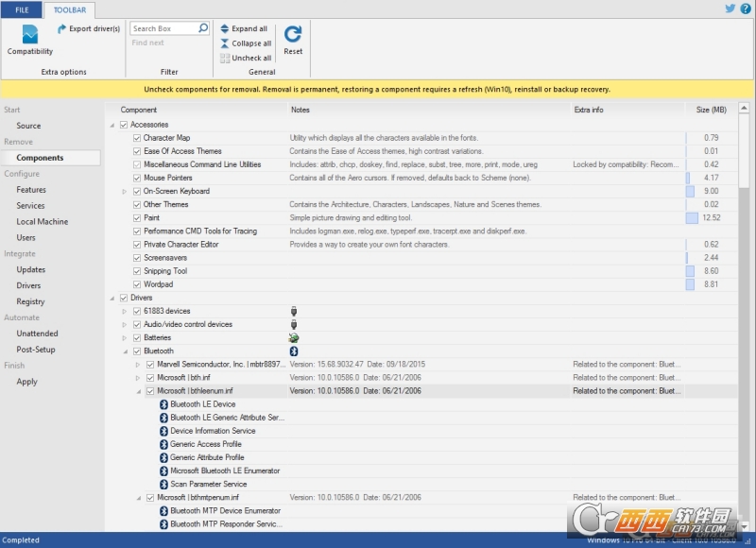Viewport: 756px width, 548px height.
Task: Click Bluetooth MTP Device Enumerator icon
Action: (x=163, y=511)
